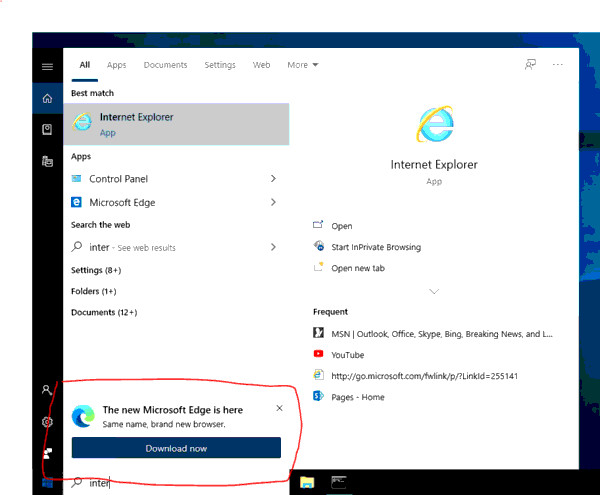Click the Windows Start button

coord(47,483)
